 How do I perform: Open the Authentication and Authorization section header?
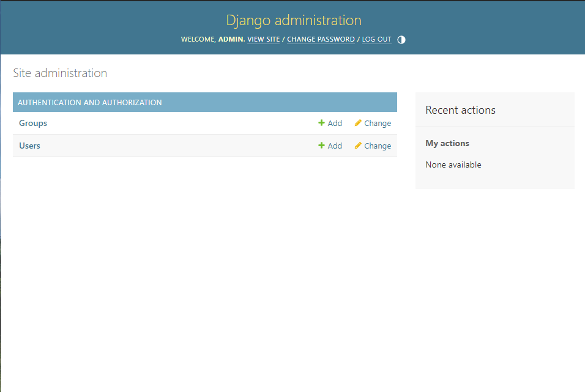point(89,102)
